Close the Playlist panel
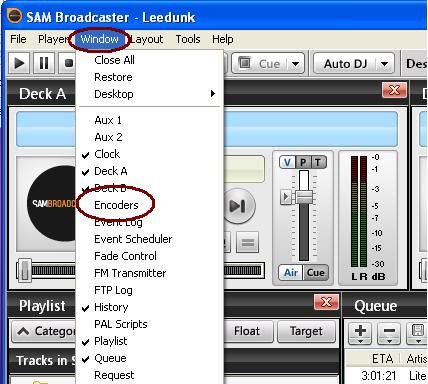This screenshot has height=384, width=428. pyautogui.click(x=326, y=302)
